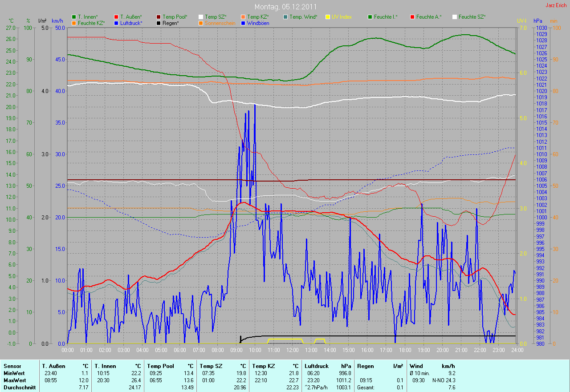
Task: Select the Feuchte SZ legend entry
Action: coord(472,17)
